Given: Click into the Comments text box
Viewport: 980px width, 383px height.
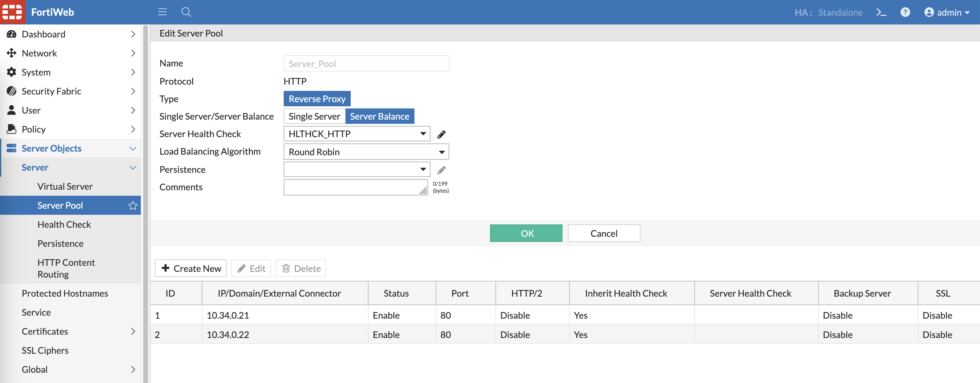Looking at the screenshot, I should (355, 187).
